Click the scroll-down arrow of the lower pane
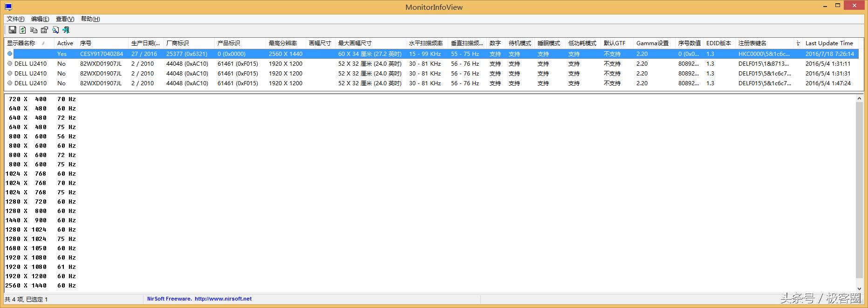Screen dimensions: 868x308 tap(860, 289)
